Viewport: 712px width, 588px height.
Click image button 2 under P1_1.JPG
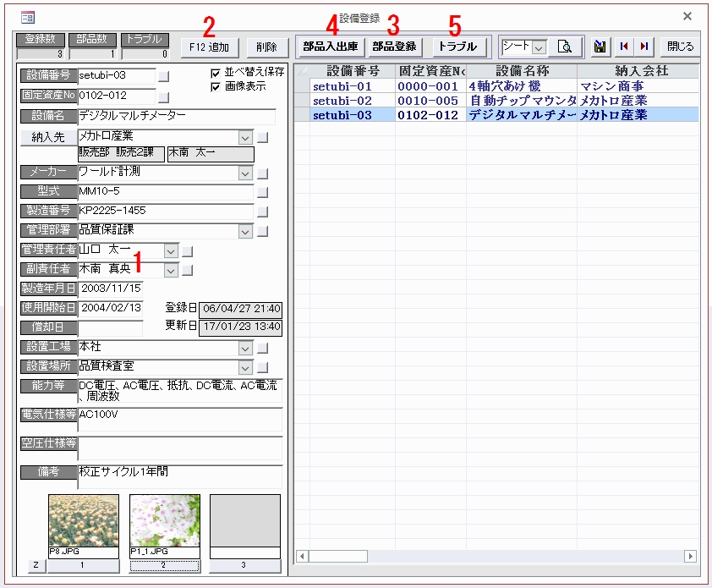click(x=164, y=565)
